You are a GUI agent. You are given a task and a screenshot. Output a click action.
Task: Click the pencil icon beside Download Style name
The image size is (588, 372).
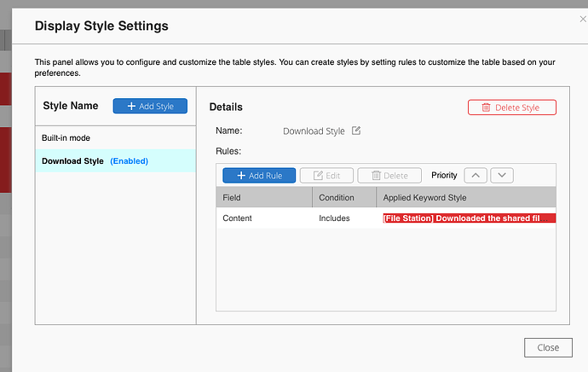pos(356,131)
